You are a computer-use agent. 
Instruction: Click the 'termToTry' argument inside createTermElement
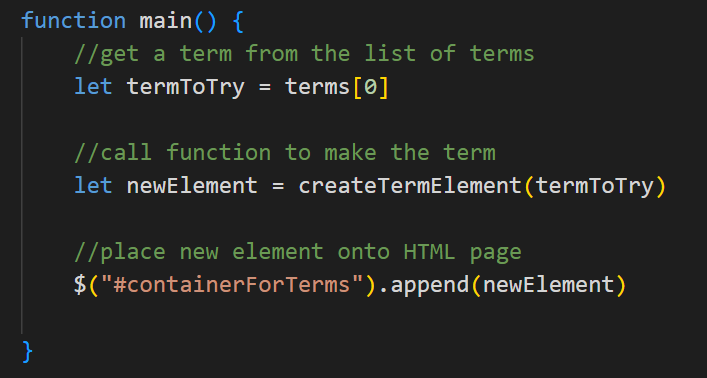594,186
